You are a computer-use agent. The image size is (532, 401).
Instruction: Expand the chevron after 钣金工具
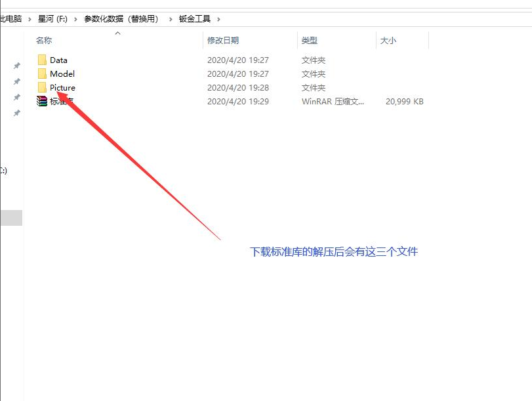tap(218, 19)
